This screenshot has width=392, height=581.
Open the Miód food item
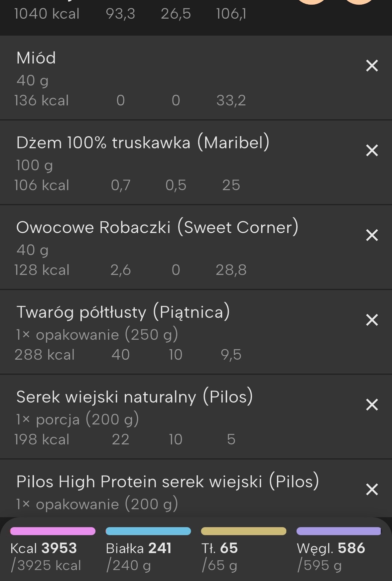point(36,58)
